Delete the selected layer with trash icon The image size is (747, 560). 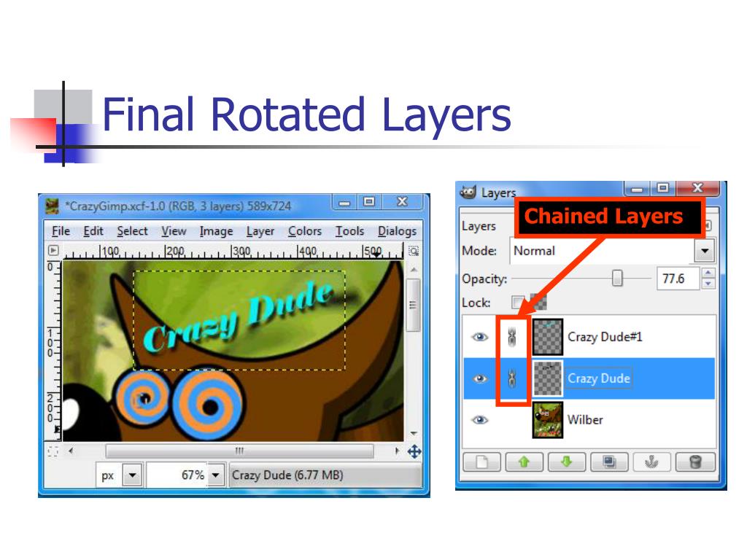point(695,462)
